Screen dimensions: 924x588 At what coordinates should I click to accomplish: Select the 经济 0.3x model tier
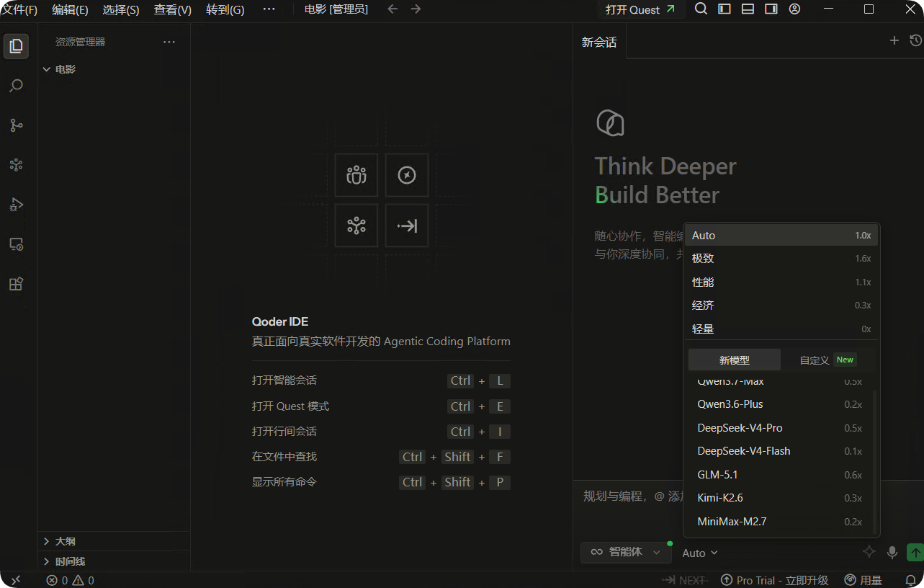[x=781, y=306]
